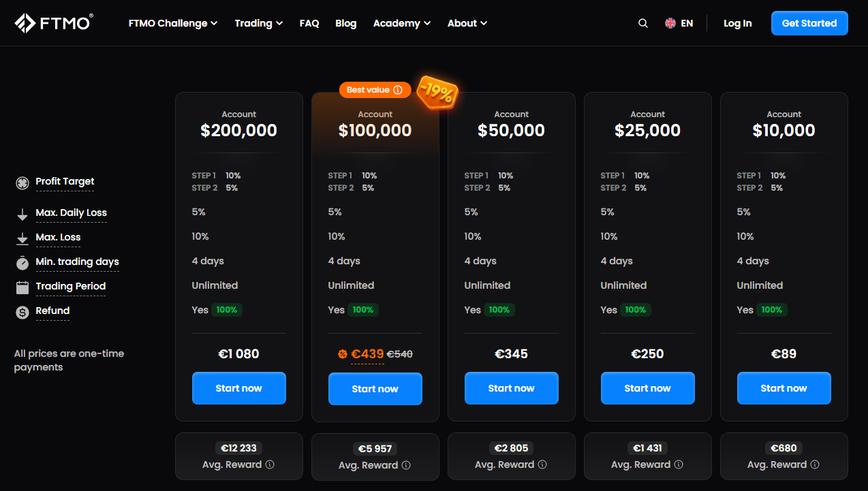Open the FAQ page
This screenshot has width=868, height=491.
(x=309, y=22)
